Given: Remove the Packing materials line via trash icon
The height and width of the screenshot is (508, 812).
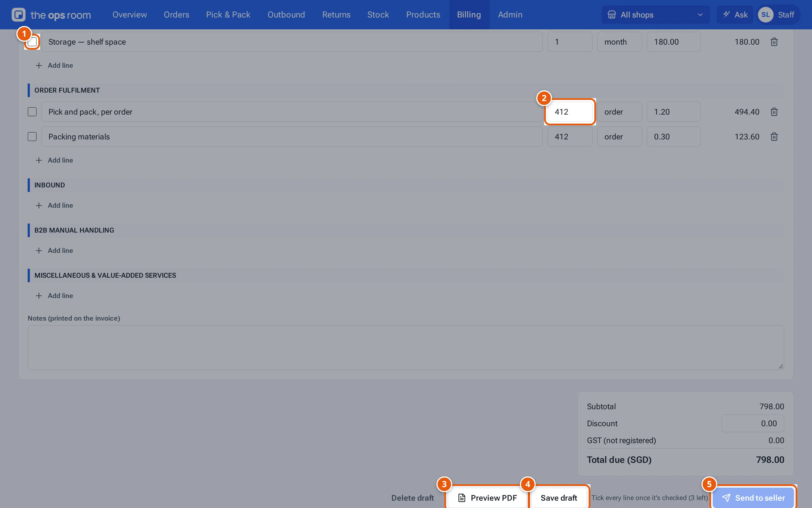Looking at the screenshot, I should pos(774,137).
